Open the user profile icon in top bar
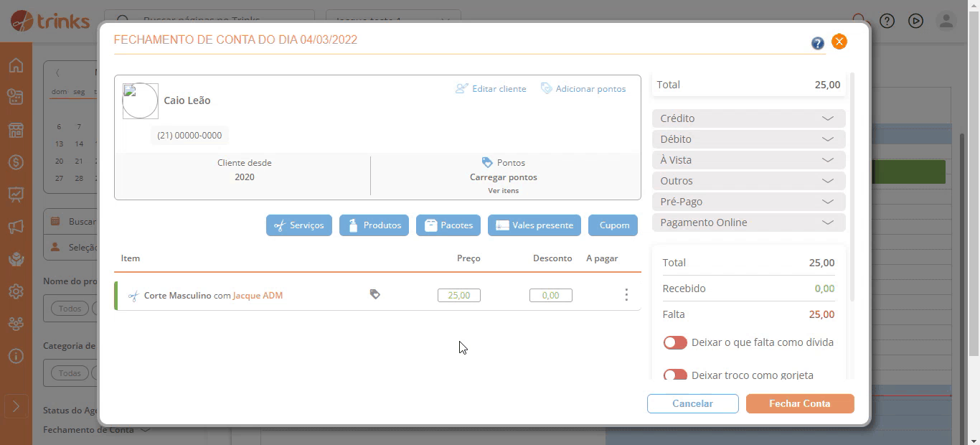Screen dimensions: 980x445 coord(946,21)
